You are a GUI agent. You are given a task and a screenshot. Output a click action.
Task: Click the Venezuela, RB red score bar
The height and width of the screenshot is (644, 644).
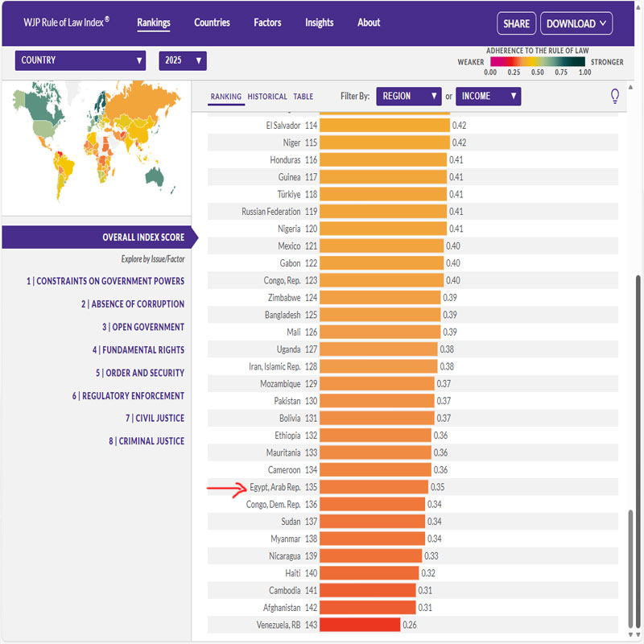[x=360, y=625]
